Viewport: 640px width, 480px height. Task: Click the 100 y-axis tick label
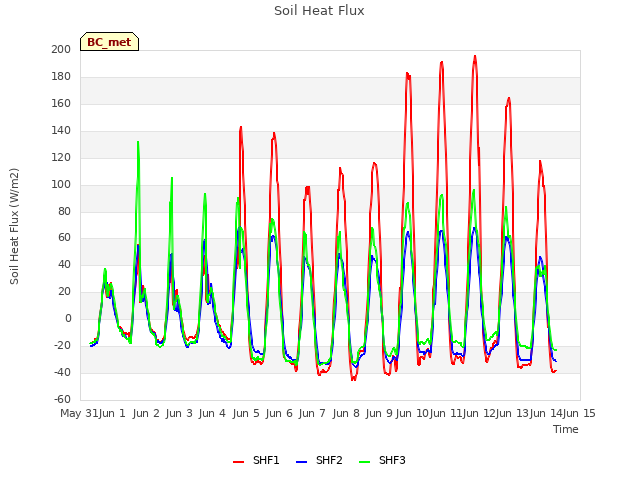61,184
